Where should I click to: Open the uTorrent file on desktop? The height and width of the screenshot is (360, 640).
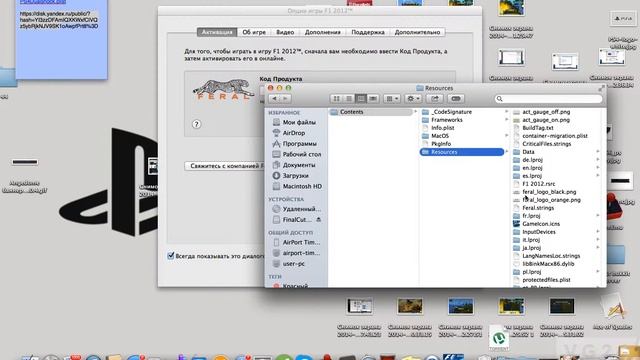click(499, 339)
